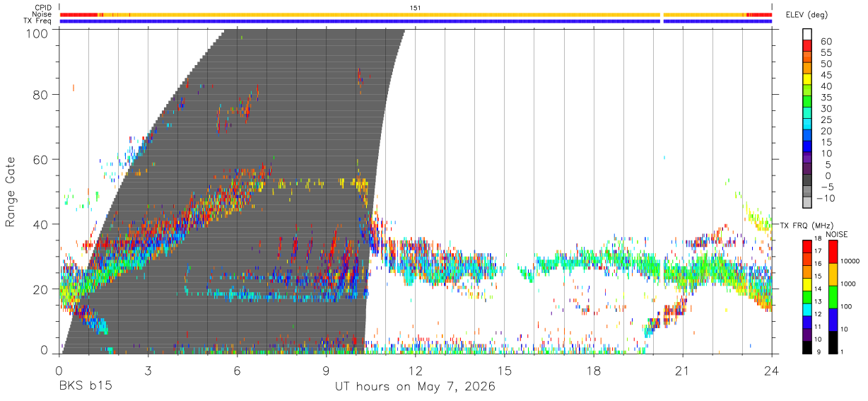Click the 20 tick on Range Gate axis
Viewport: 868px width, 401px height.
(40, 289)
